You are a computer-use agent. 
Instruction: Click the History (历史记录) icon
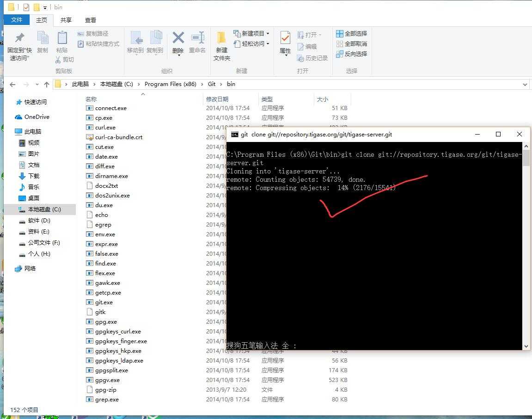(x=300, y=58)
